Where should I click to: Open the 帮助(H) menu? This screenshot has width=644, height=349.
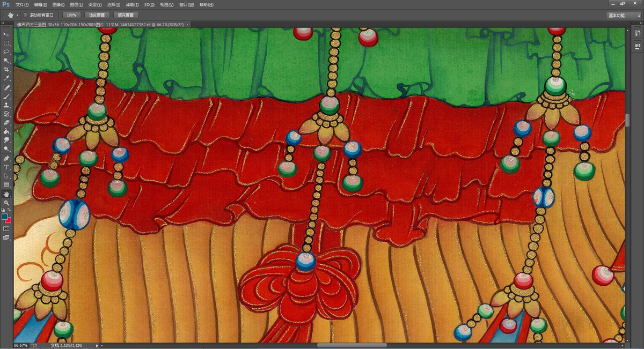click(206, 4)
